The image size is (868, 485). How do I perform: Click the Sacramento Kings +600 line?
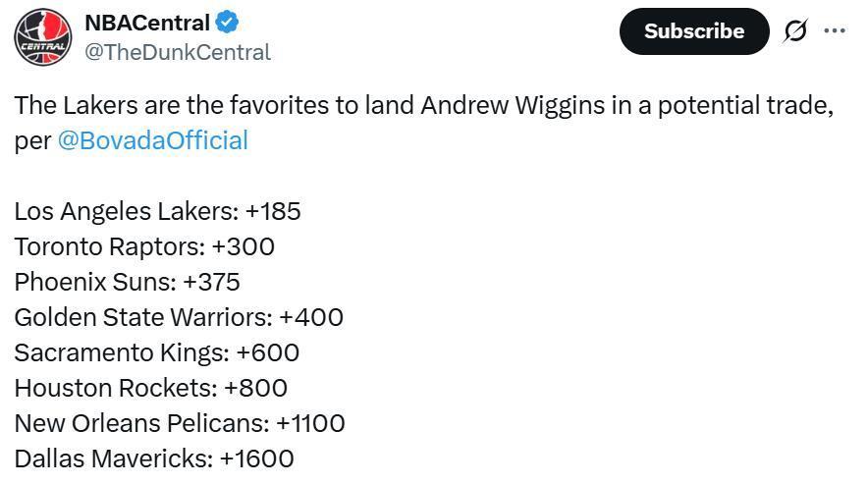tap(157, 352)
